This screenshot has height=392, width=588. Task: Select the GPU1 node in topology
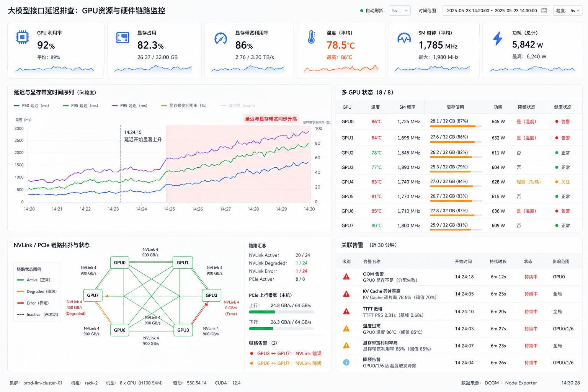[x=183, y=263]
